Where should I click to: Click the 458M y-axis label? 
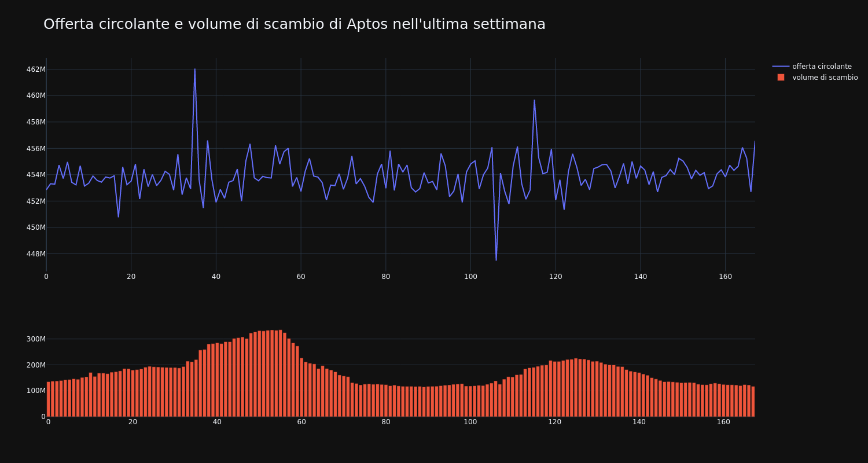36,122
